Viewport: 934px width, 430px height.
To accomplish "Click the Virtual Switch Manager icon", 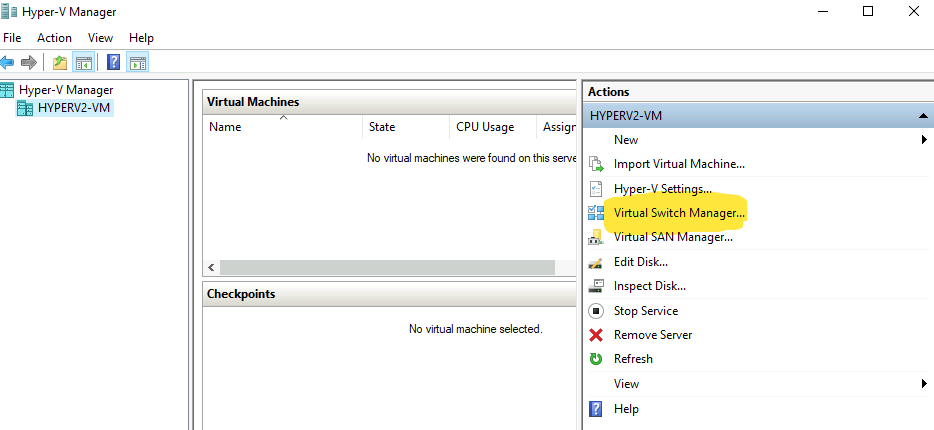I will click(x=596, y=213).
